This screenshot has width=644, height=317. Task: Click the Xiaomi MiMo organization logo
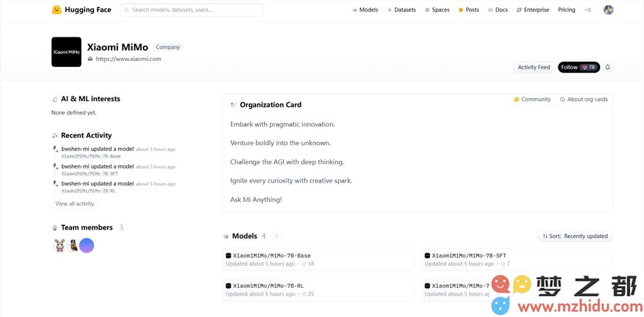click(66, 52)
